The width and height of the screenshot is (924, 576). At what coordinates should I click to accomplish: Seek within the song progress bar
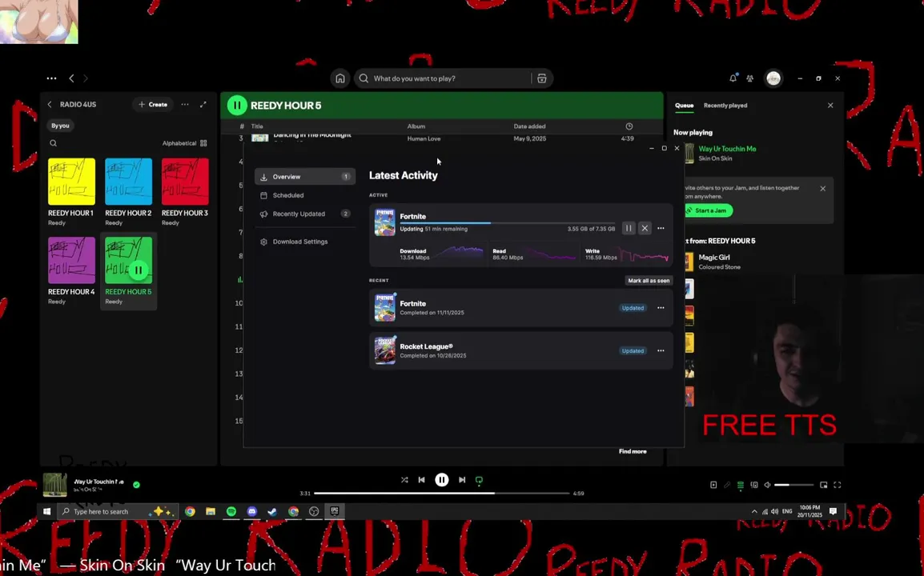[442, 493]
